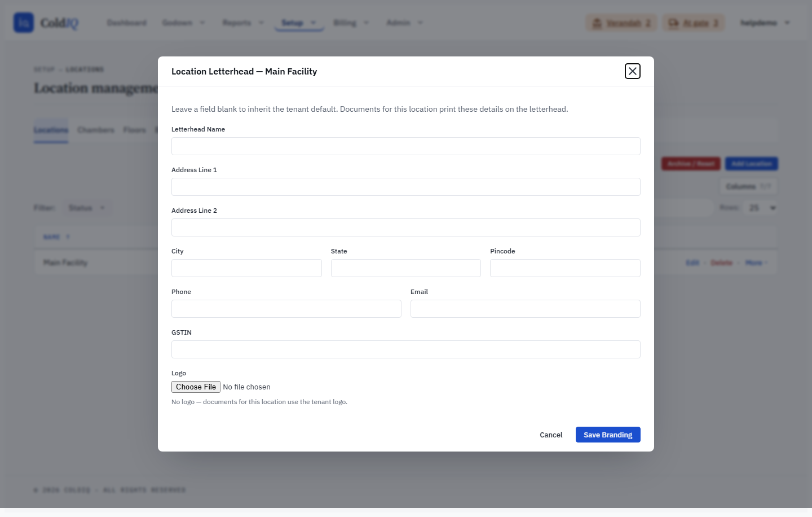Expand the Setup menu
Viewport: 812px width, 517px height.
coord(299,23)
